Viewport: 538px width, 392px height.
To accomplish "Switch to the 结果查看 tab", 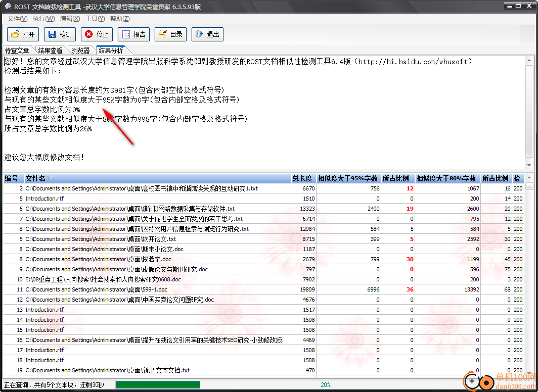I will click(51, 51).
